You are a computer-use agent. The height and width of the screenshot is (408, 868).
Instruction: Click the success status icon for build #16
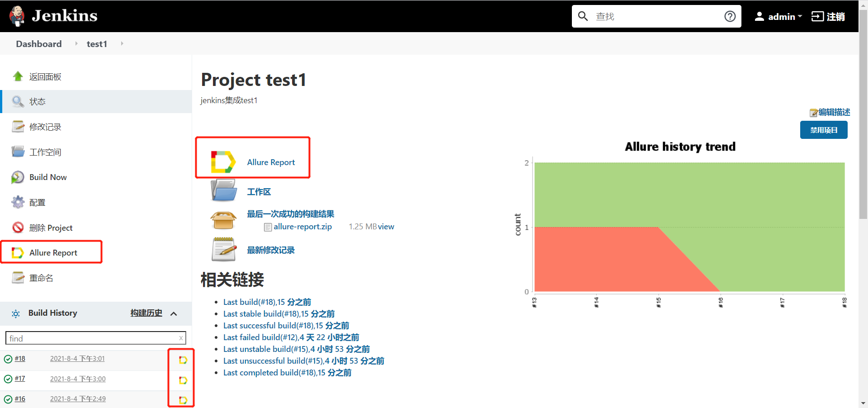(x=8, y=399)
